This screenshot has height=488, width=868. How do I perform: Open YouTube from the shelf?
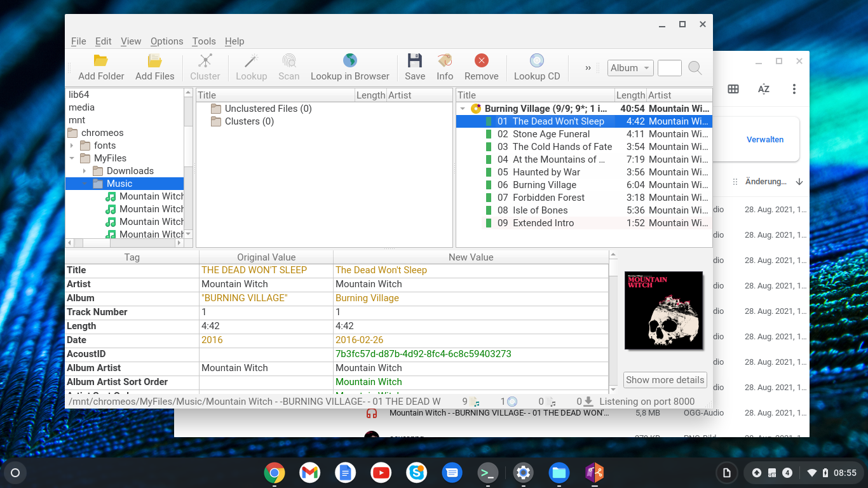tap(381, 473)
